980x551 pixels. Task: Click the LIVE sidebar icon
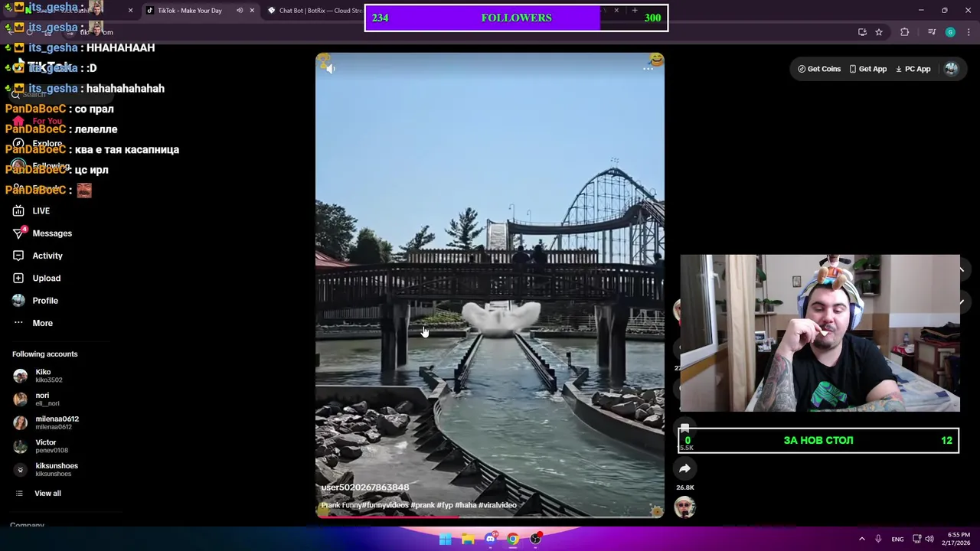18,210
